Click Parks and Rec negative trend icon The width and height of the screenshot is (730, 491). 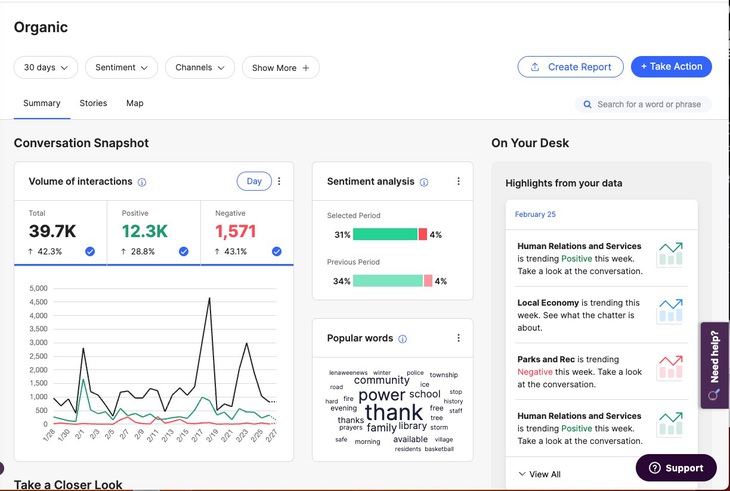tap(669, 367)
